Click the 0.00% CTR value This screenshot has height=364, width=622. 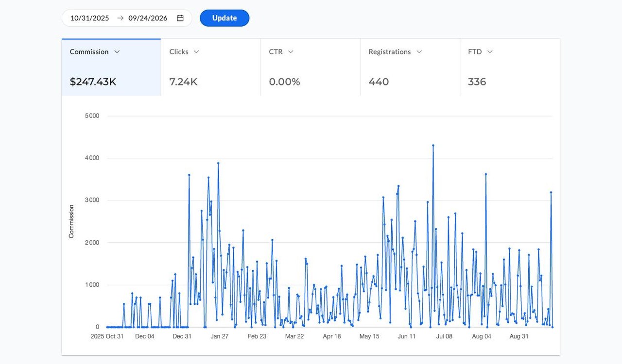tap(284, 82)
